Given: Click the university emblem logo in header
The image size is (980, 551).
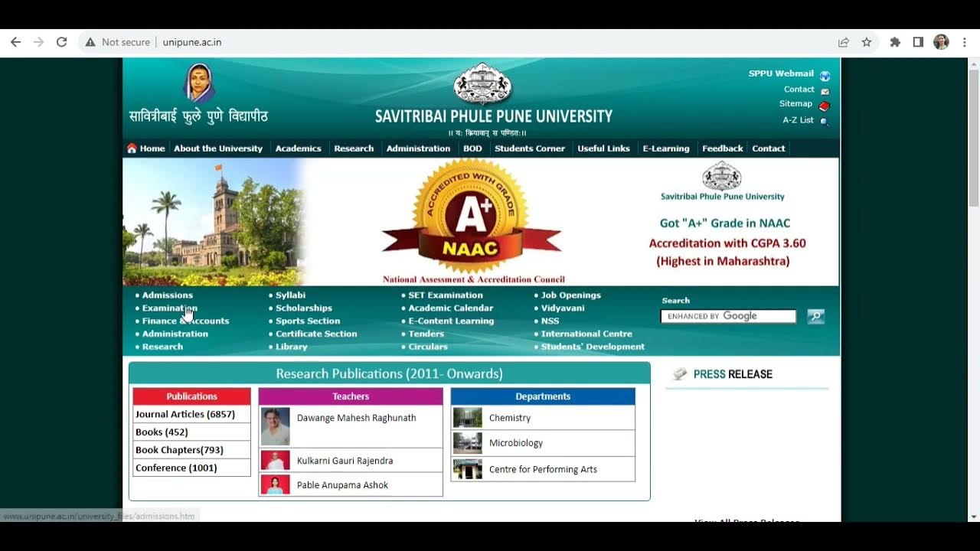Looking at the screenshot, I should [482, 84].
